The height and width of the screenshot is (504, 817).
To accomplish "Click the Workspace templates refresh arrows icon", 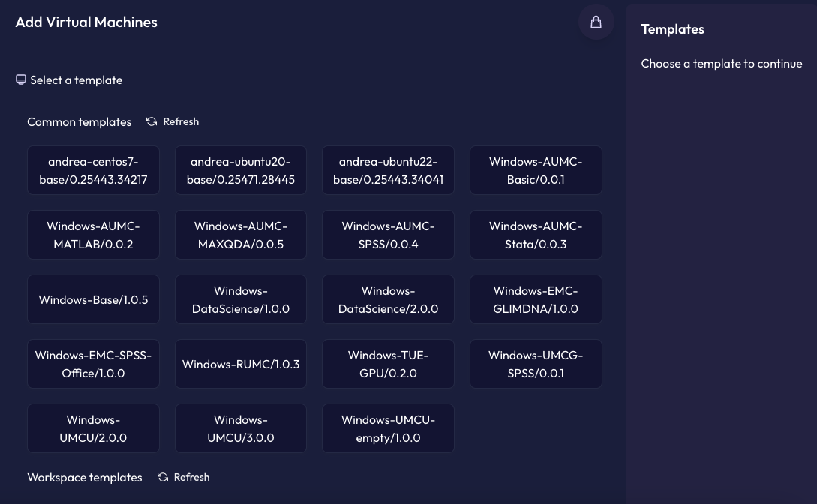I will click(x=163, y=477).
